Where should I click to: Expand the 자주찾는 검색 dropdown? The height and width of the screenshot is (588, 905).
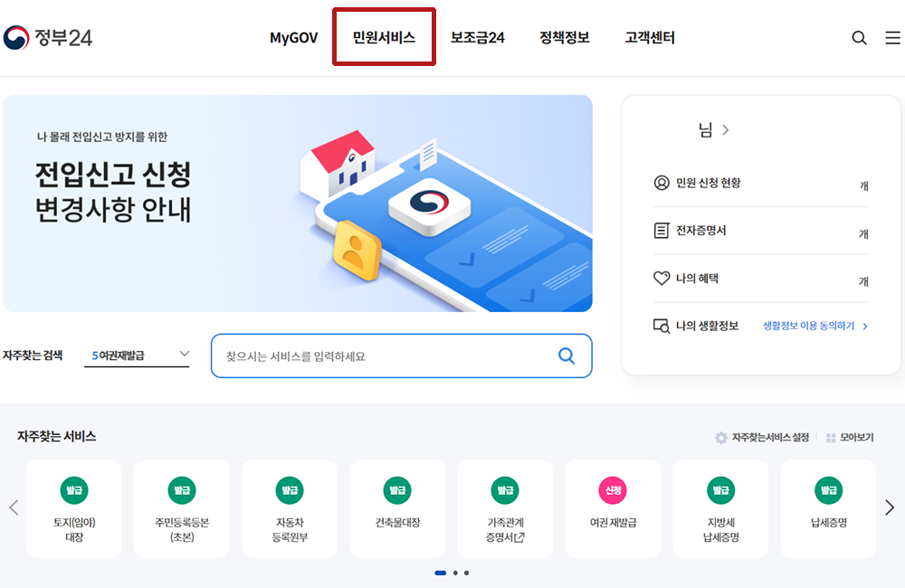pos(137,355)
